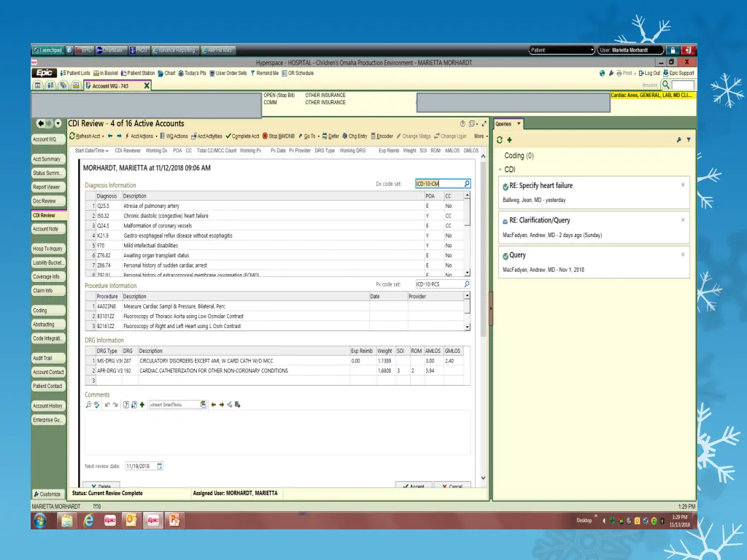Click the green plus in Comments toolbar
This screenshot has height=560, width=747.
(x=142, y=405)
